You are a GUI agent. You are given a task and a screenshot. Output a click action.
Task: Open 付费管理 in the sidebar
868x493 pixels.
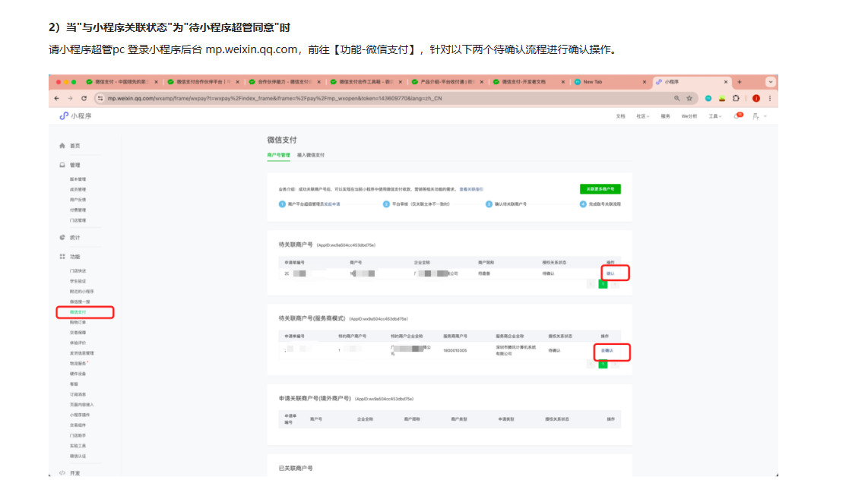[78, 210]
